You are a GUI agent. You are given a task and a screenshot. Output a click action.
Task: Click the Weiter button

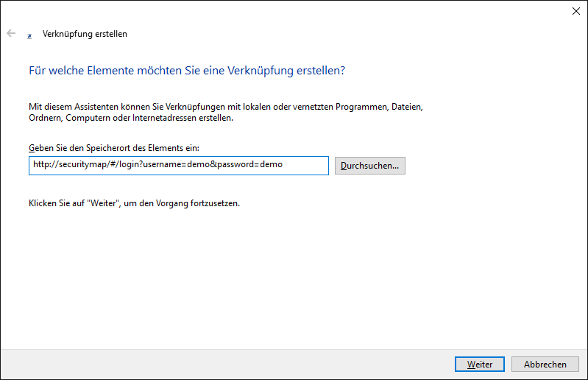(x=480, y=365)
